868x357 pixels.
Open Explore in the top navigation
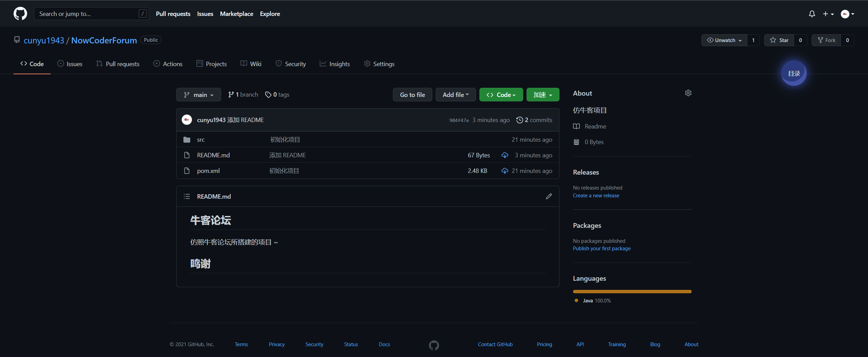pyautogui.click(x=270, y=14)
